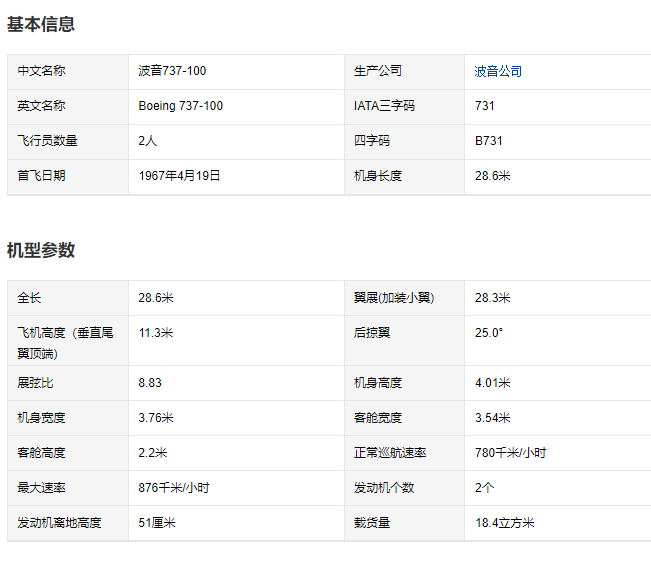The width and height of the screenshot is (651, 565).
Task: Click the 2.2米 value
Action: pyautogui.click(x=153, y=452)
